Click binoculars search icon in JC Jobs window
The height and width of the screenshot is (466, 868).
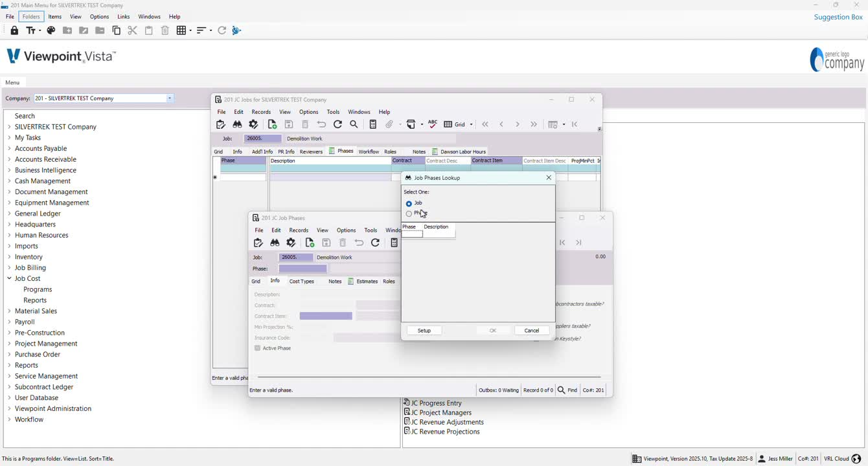(237, 124)
